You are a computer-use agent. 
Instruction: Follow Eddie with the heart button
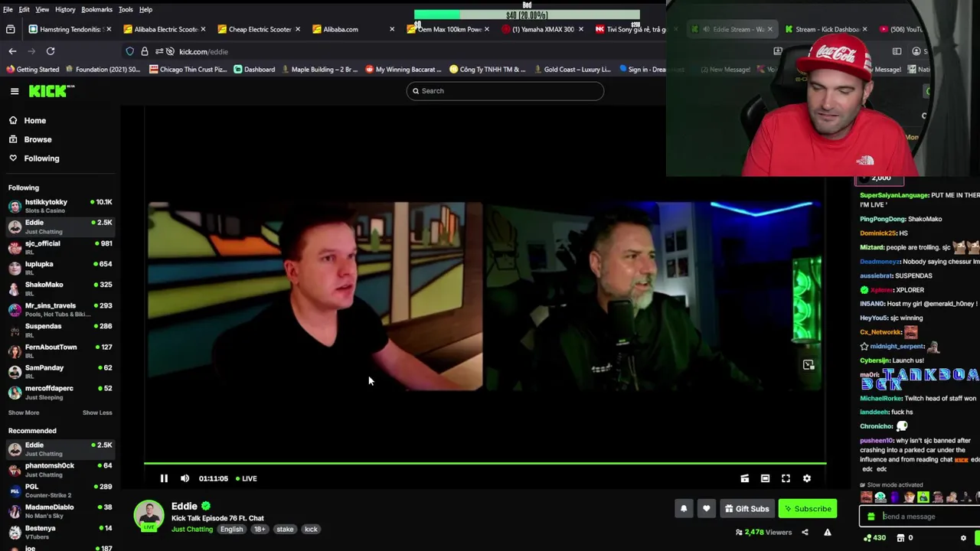(706, 509)
